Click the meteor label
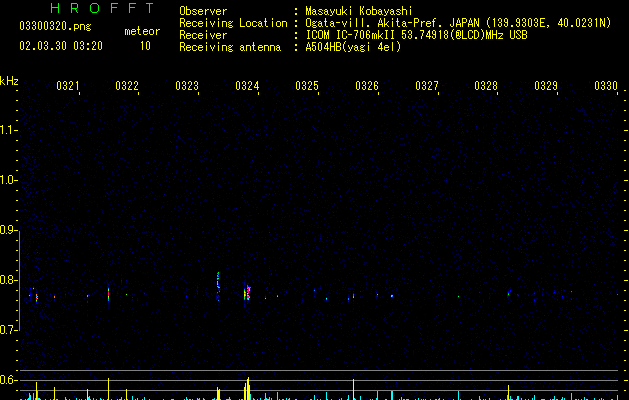The height and width of the screenshot is (400, 629). pos(142,31)
